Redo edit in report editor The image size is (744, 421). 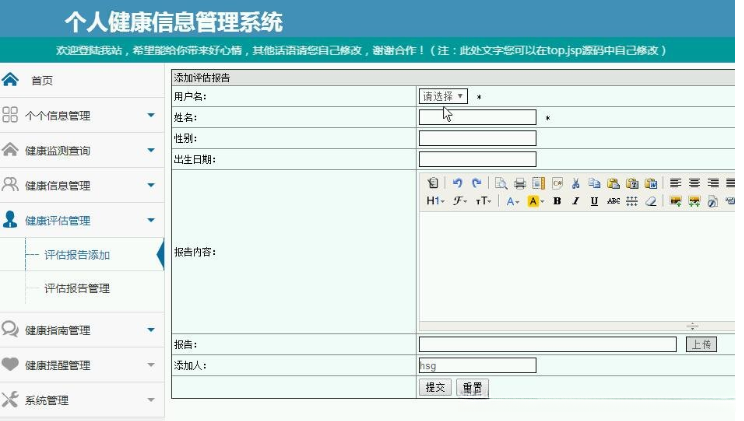(476, 183)
